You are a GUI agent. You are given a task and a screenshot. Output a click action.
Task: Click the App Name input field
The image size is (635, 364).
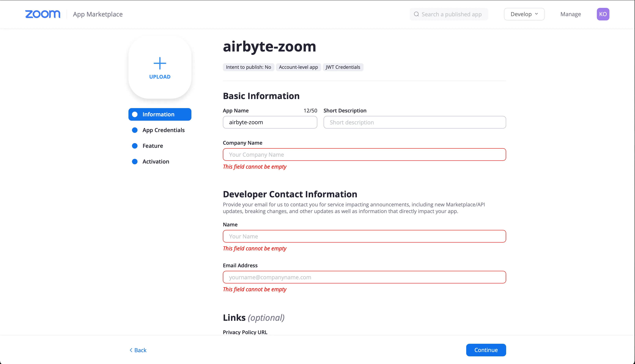(270, 122)
